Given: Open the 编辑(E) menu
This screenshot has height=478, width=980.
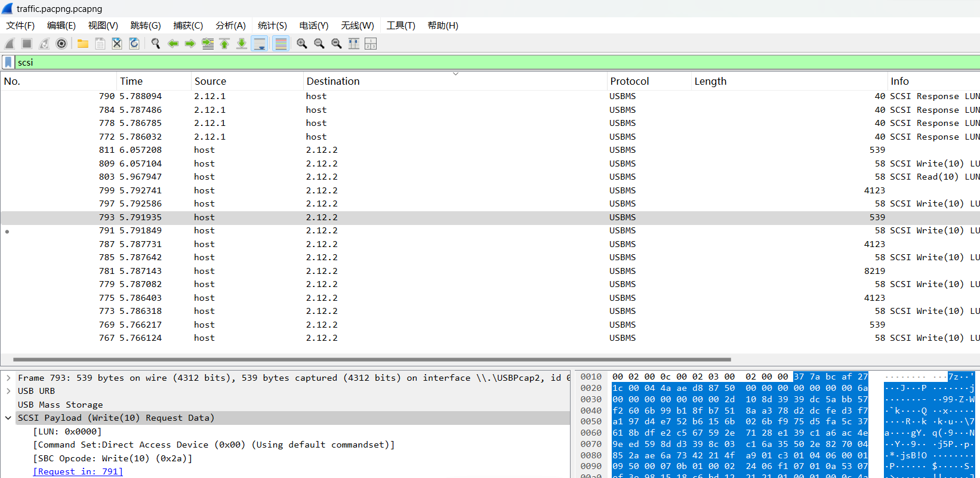Looking at the screenshot, I should pos(61,26).
